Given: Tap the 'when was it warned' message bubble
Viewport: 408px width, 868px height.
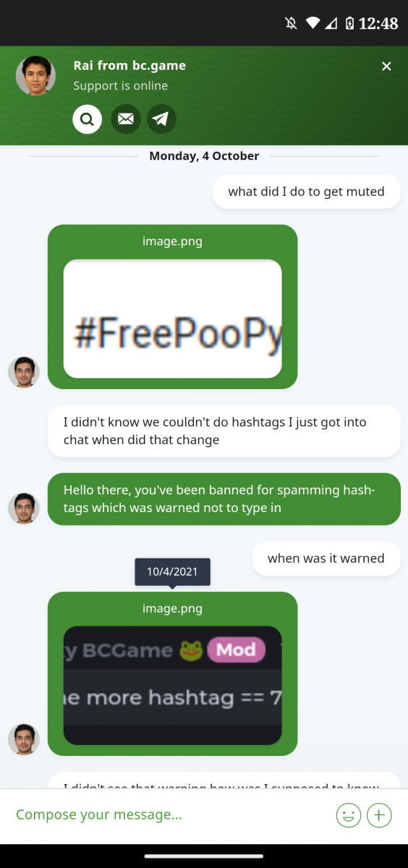Looking at the screenshot, I should [x=326, y=558].
